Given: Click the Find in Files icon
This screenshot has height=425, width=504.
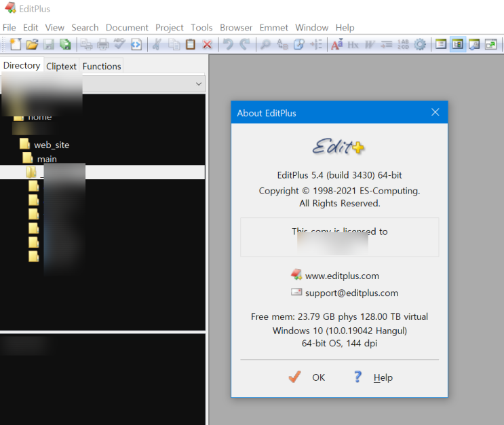Looking at the screenshot, I should tap(299, 44).
